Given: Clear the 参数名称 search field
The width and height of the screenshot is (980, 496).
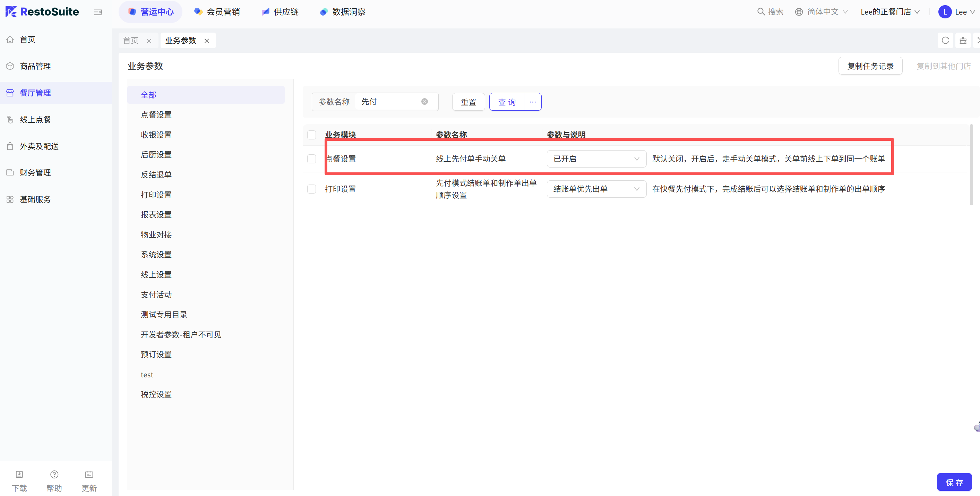Looking at the screenshot, I should click(424, 102).
